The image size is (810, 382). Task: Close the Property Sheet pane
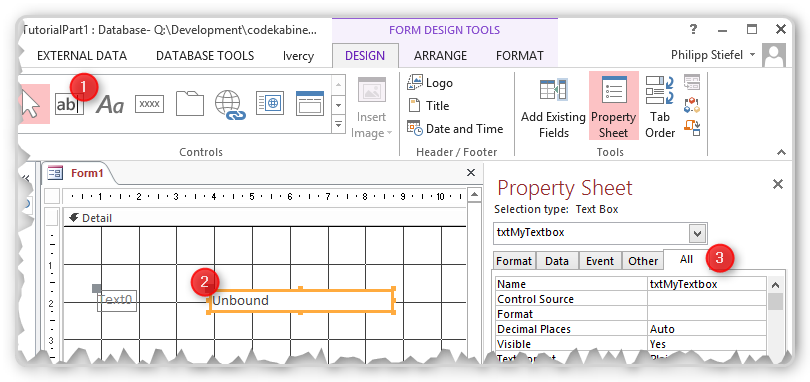[777, 184]
